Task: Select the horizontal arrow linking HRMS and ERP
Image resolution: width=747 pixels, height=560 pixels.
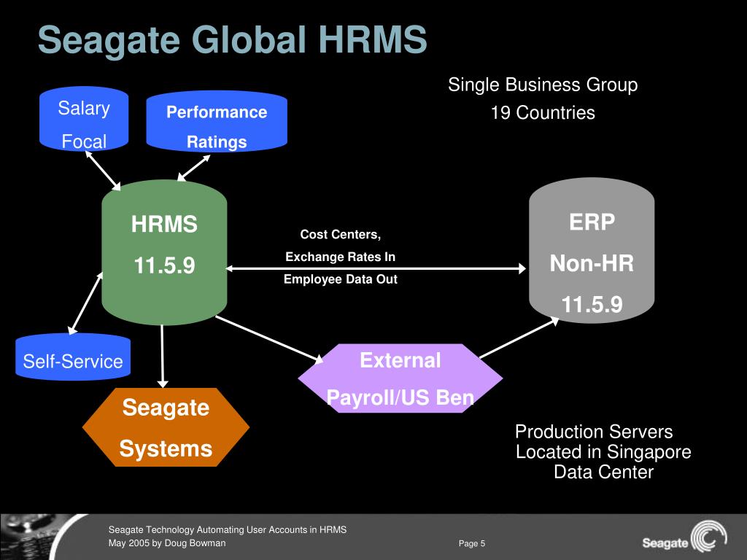Action: pos(376,268)
